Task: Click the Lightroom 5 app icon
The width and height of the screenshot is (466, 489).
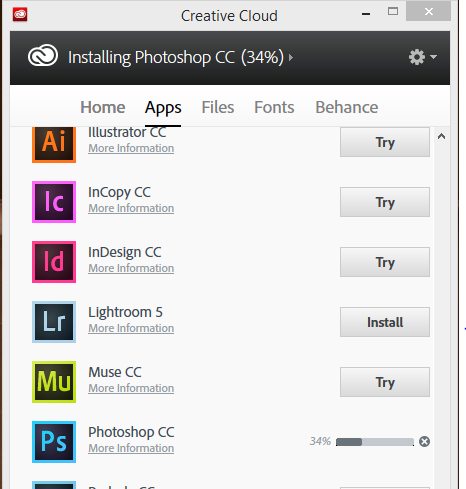Action: (x=54, y=322)
